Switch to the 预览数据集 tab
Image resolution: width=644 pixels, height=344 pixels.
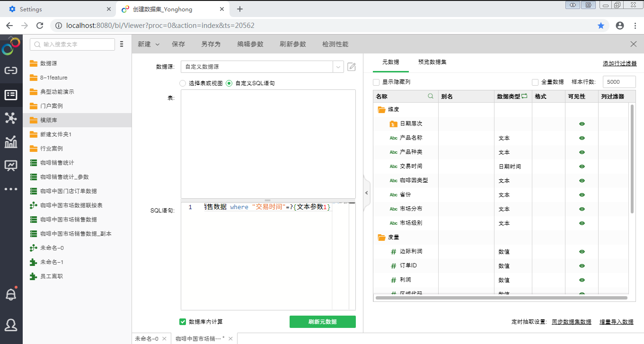coord(432,62)
